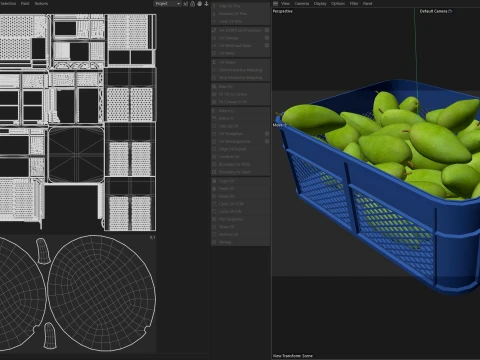Click the Boundary to Quad icon
Screen dimensions: 480x360
pos(214,172)
